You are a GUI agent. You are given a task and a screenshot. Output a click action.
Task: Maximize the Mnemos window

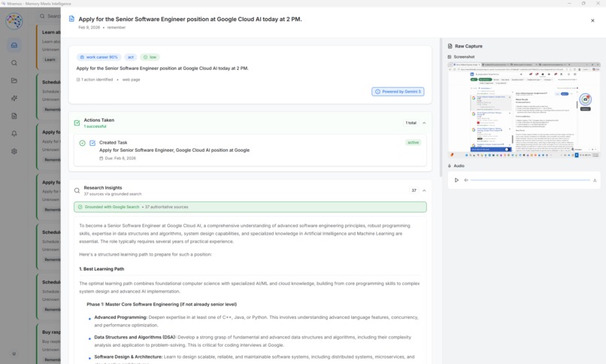[x=583, y=4]
